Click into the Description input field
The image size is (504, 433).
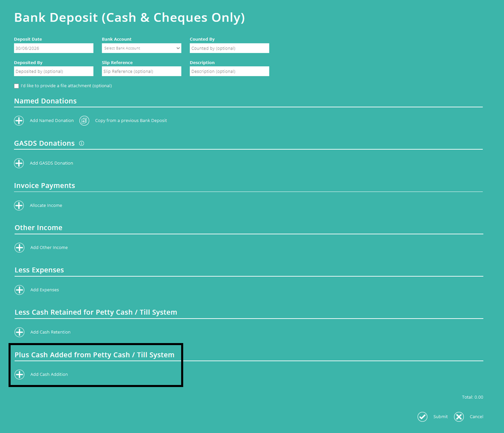pos(230,71)
